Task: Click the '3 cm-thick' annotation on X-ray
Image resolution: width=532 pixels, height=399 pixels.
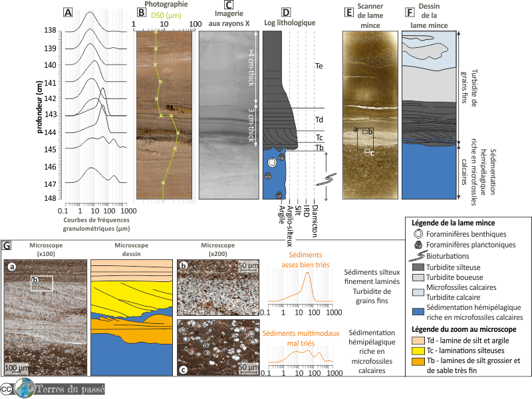Action: (251, 125)
